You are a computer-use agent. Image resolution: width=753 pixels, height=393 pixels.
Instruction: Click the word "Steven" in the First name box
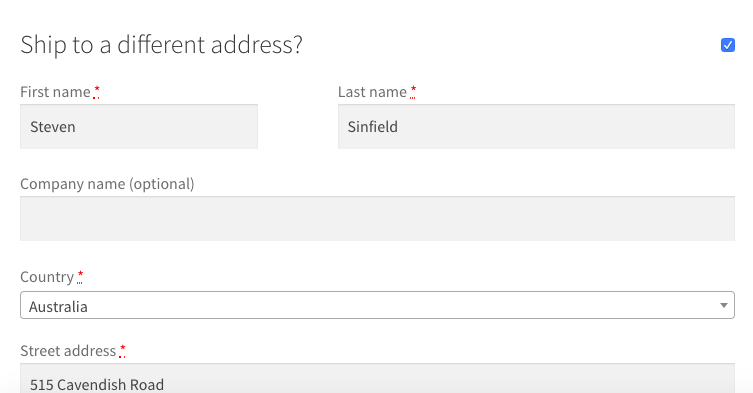pyautogui.click(x=53, y=127)
